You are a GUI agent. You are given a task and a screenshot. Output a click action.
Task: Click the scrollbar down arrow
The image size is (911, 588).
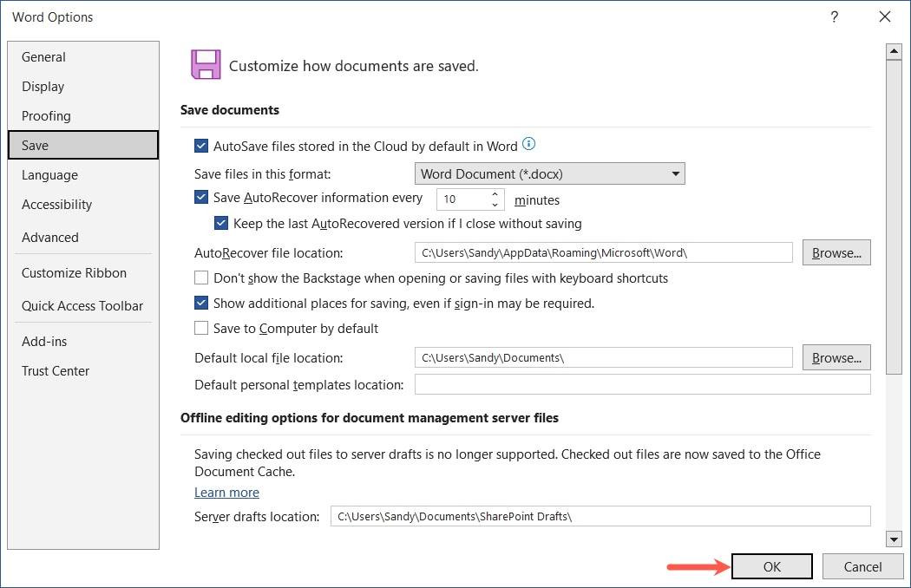pos(895,539)
